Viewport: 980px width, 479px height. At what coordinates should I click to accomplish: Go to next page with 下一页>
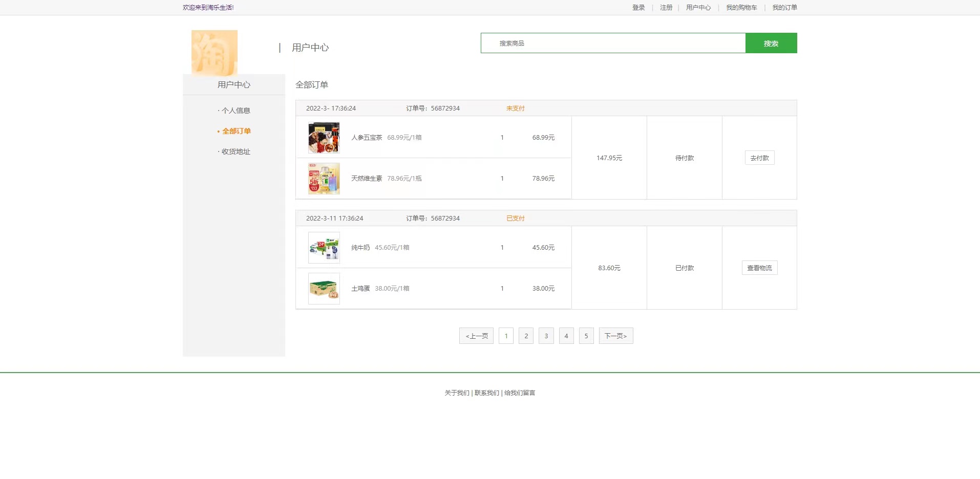point(616,336)
